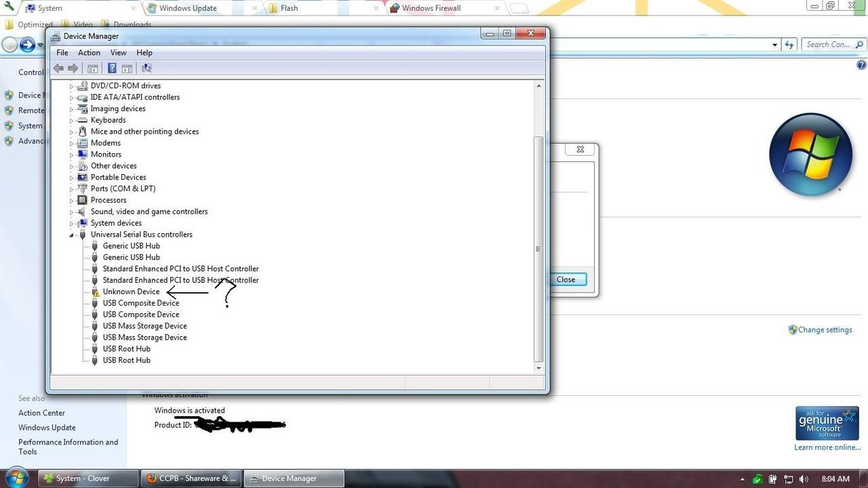Click the Close button in background dialog
The height and width of the screenshot is (488, 868).
(x=566, y=279)
